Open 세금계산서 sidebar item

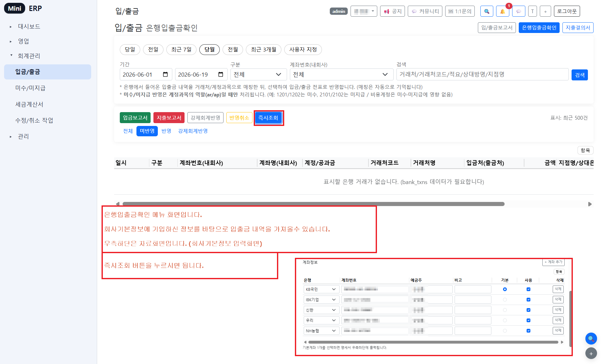tap(29, 104)
